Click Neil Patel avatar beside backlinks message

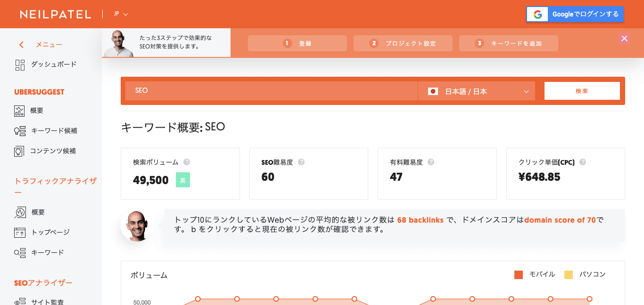[x=137, y=225]
